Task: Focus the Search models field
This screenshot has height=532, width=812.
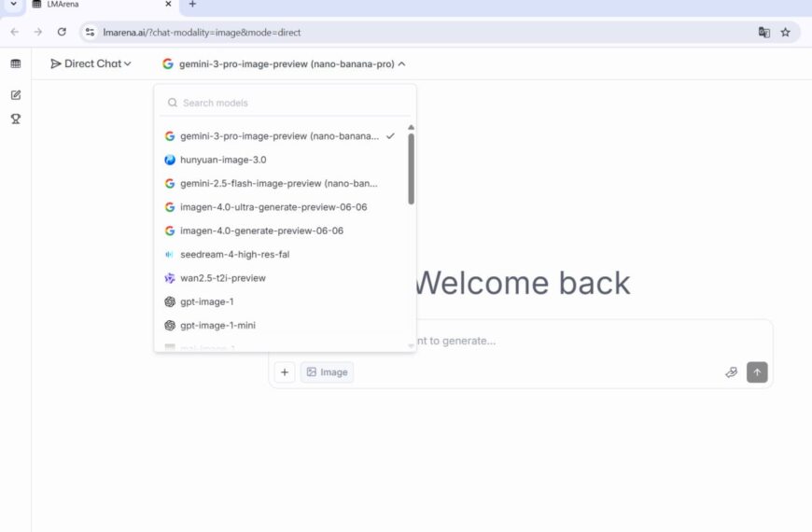Action: tap(286, 103)
